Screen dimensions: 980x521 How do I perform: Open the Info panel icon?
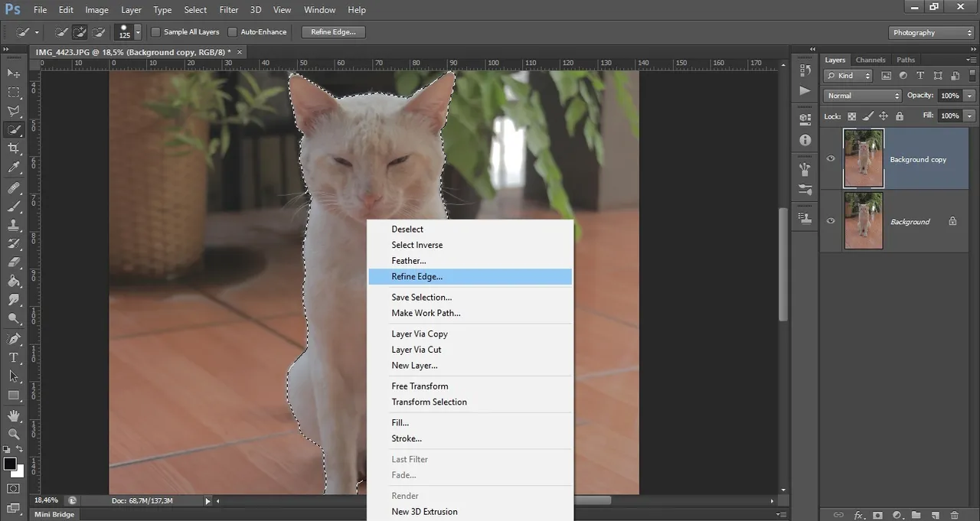805,140
